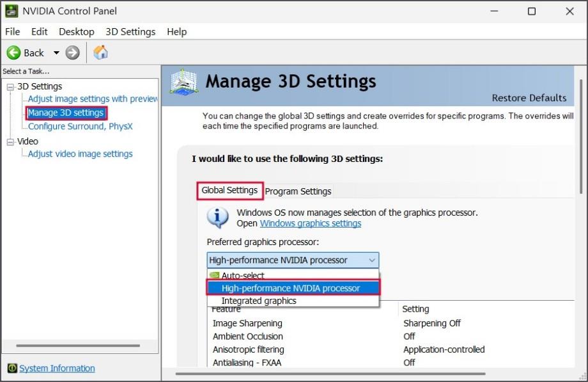
Task: Choose High-performance NVIDIA processor option
Action: 293,288
